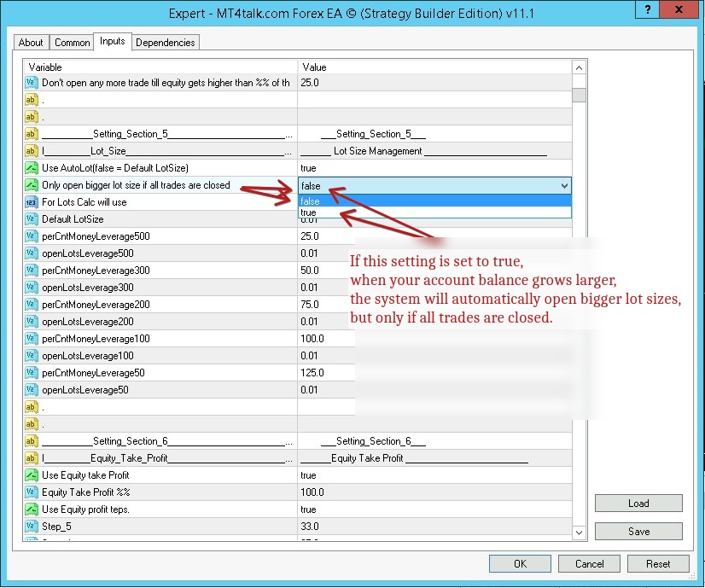
Task: Click the scrollbar up arrow
Action: [579, 68]
